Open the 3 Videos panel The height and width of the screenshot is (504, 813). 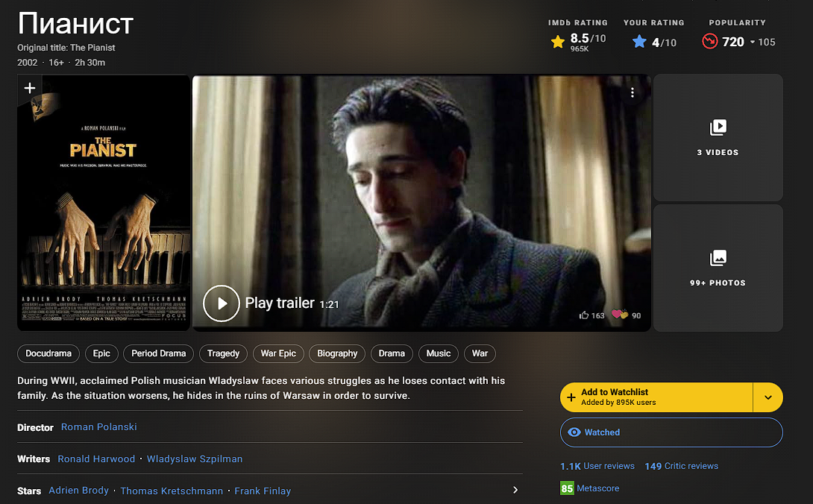click(718, 137)
